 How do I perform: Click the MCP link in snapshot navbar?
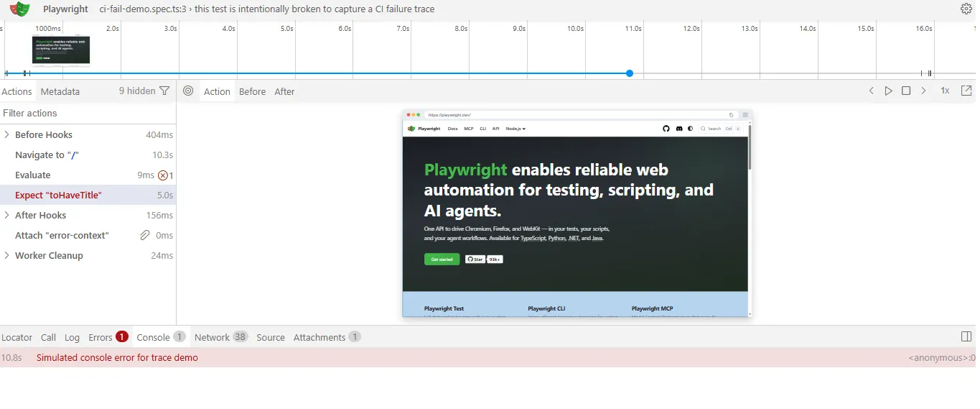[x=469, y=129]
